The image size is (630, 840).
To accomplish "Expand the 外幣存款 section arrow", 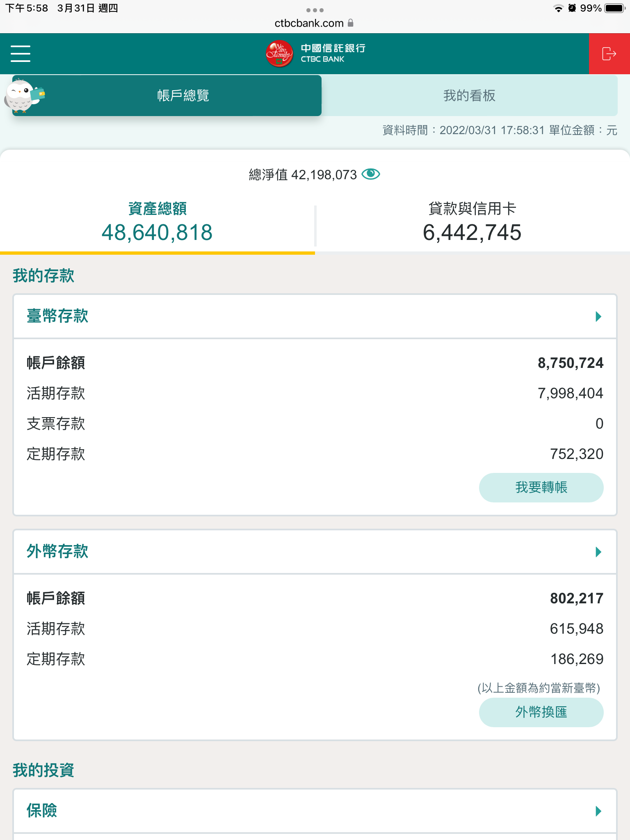I will 598,552.
